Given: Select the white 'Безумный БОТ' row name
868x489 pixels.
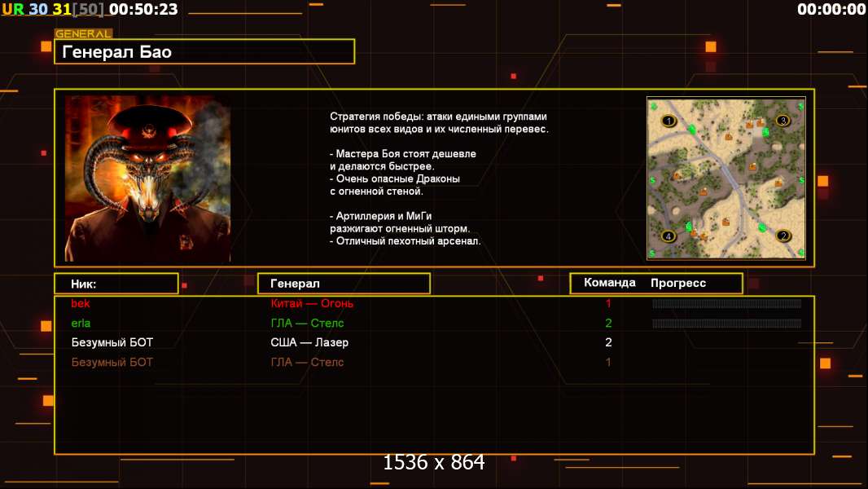Looking at the screenshot, I should tap(112, 343).
